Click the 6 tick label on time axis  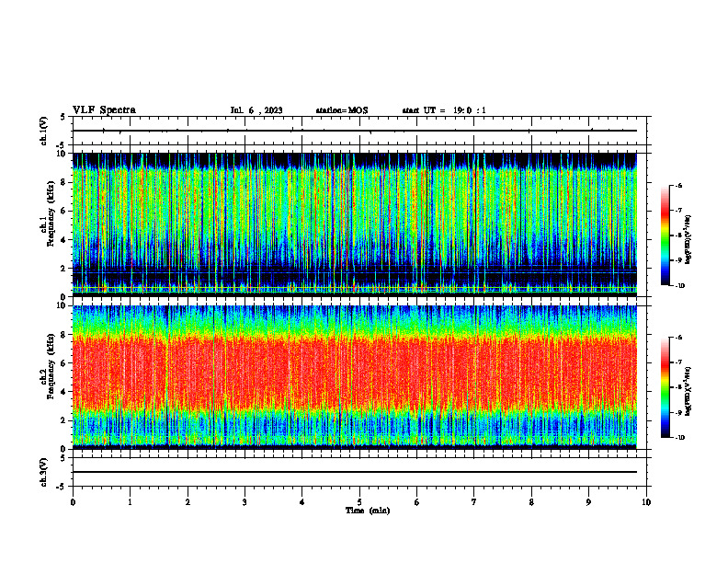(417, 502)
